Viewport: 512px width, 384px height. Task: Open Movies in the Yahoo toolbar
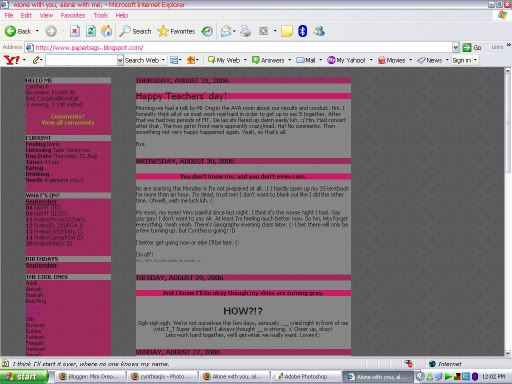tap(392, 60)
